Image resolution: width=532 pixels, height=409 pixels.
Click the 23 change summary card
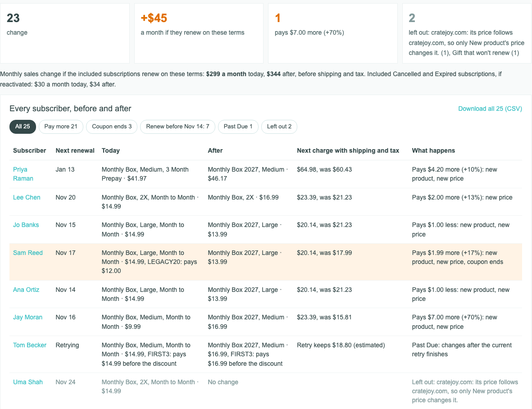coord(64,33)
